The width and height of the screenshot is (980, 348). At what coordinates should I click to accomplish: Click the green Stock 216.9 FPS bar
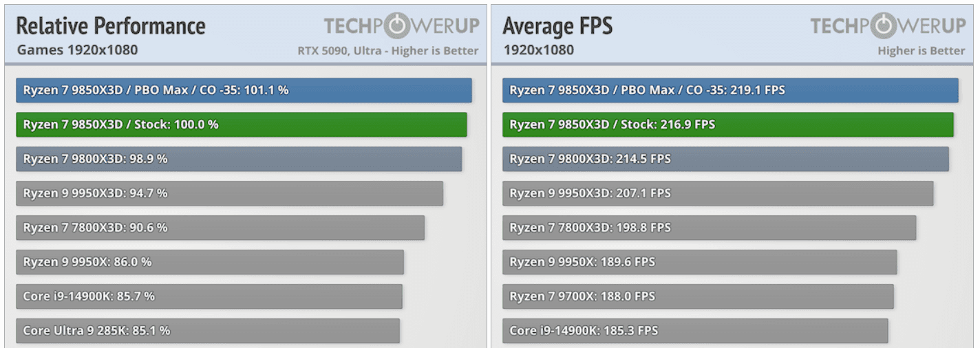(728, 124)
